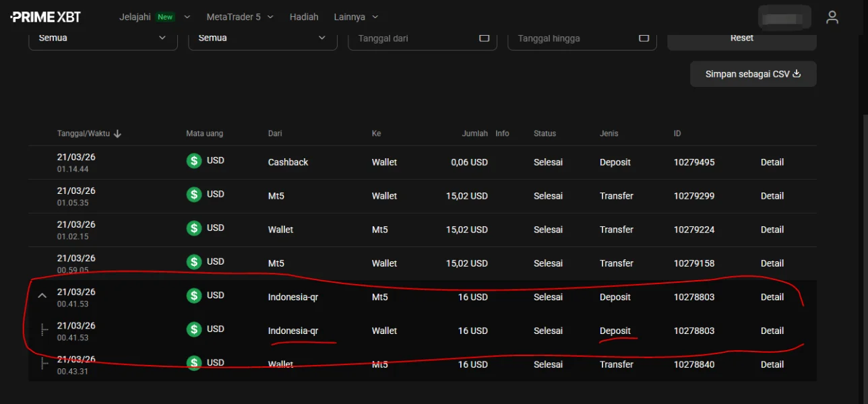The height and width of the screenshot is (404, 868).
Task: Click calendar icon in Tanggal dari field
Action: (484, 38)
